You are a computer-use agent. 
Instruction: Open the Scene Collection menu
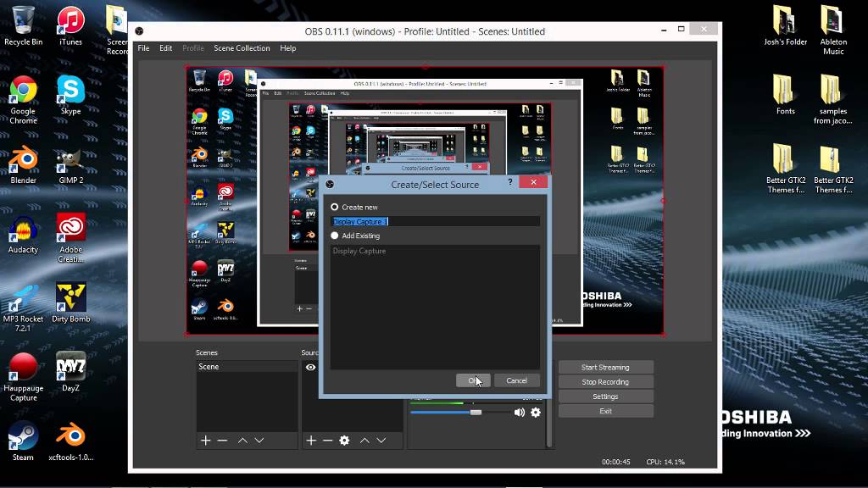point(242,48)
